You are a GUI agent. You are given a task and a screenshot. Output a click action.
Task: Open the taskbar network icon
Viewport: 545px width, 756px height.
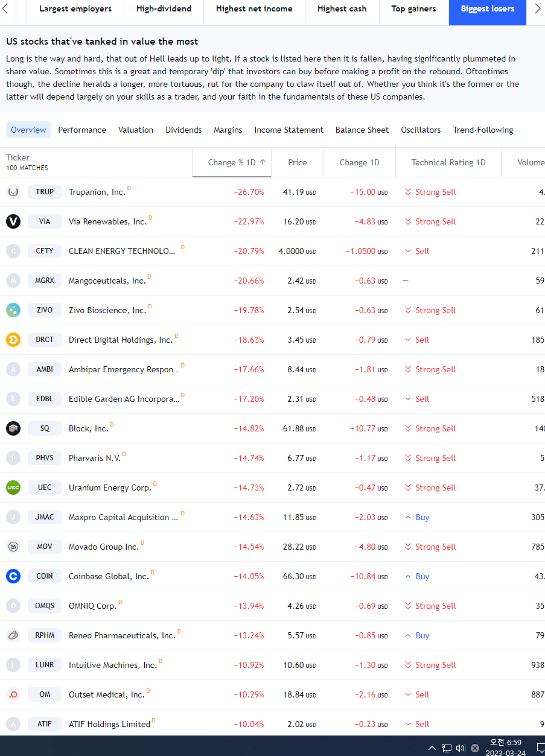pos(447,748)
